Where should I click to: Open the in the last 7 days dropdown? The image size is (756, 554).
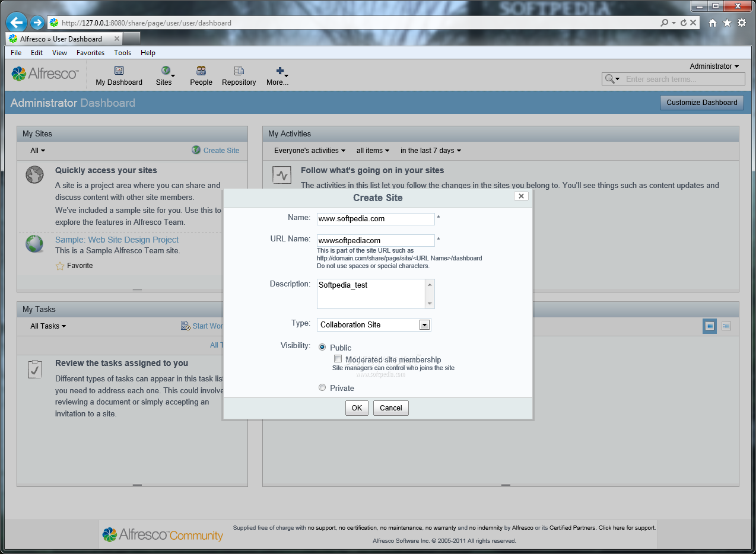430,151
